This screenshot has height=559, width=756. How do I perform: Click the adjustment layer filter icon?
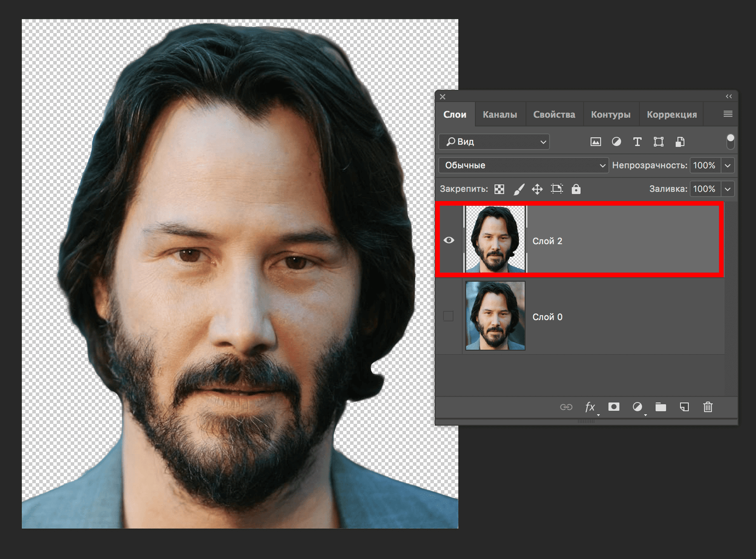(616, 142)
